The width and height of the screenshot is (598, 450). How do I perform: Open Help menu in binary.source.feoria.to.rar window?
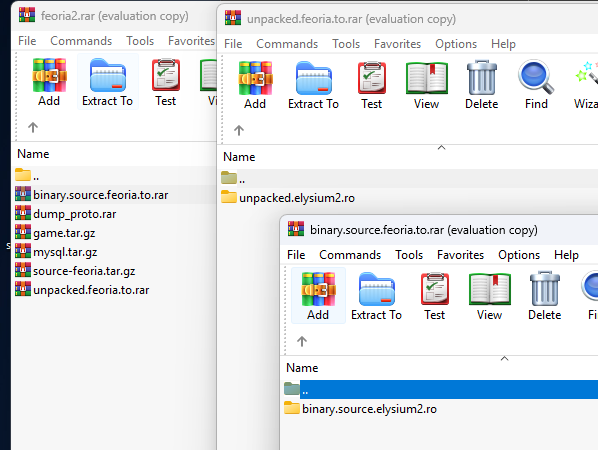coord(566,255)
